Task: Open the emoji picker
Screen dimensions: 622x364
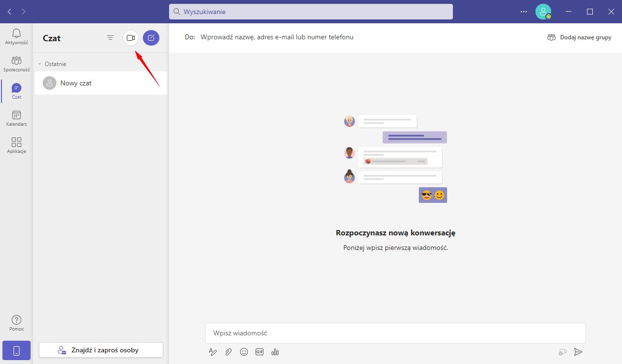Action: [x=244, y=352]
